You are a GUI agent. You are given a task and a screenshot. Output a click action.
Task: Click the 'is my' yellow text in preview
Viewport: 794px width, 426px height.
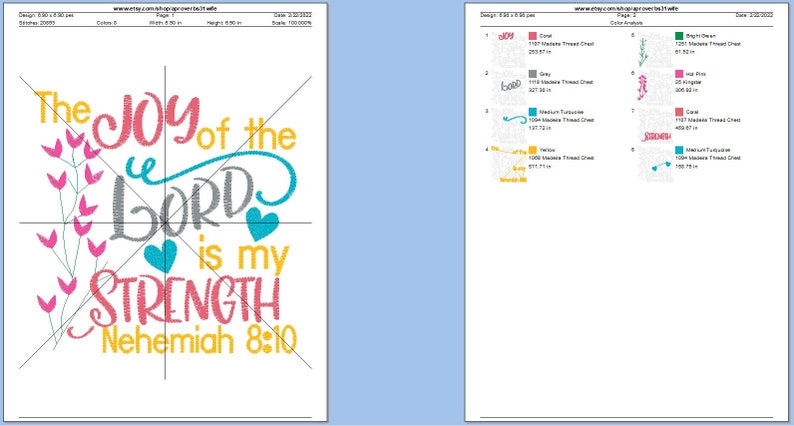tap(244, 256)
